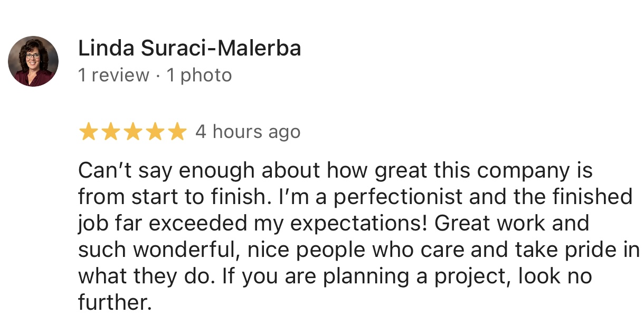Open Linda Suraci-Malerba's reviewer profile name
The width and height of the screenshot is (644, 332).
click(190, 49)
